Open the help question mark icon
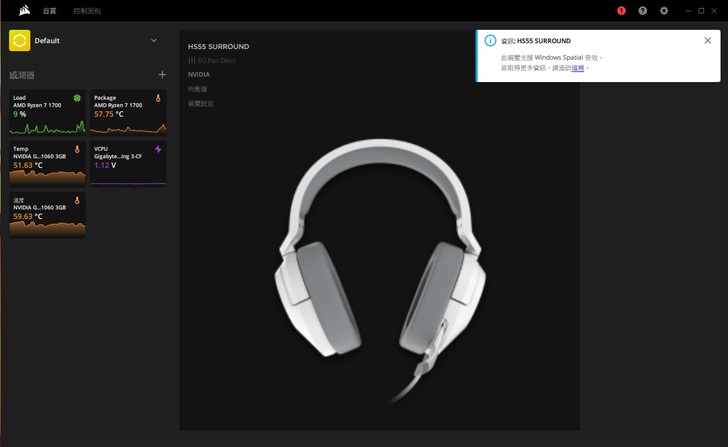Viewport: 728px width, 447px height. 643,10
